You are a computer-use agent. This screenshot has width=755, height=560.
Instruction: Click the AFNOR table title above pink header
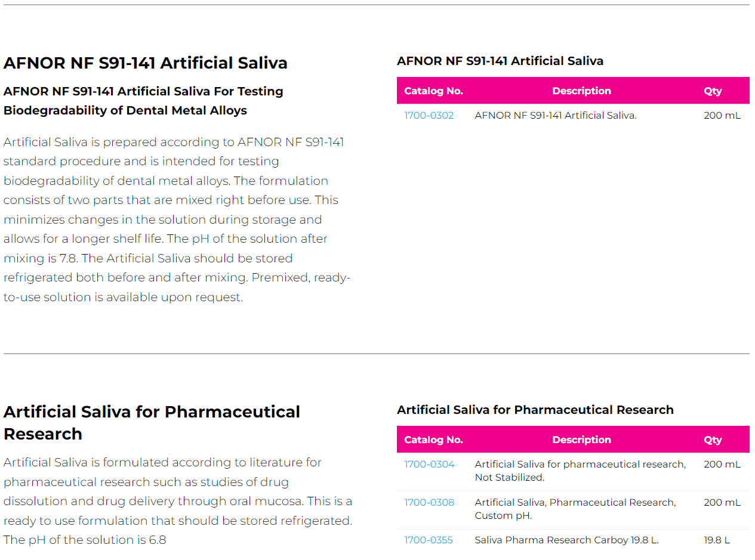click(500, 61)
